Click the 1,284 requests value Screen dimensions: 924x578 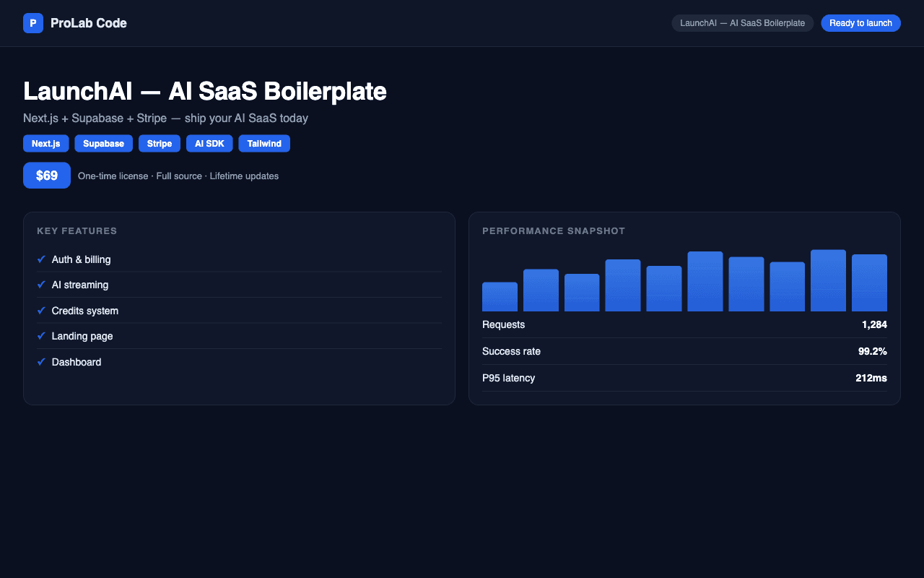coord(874,325)
